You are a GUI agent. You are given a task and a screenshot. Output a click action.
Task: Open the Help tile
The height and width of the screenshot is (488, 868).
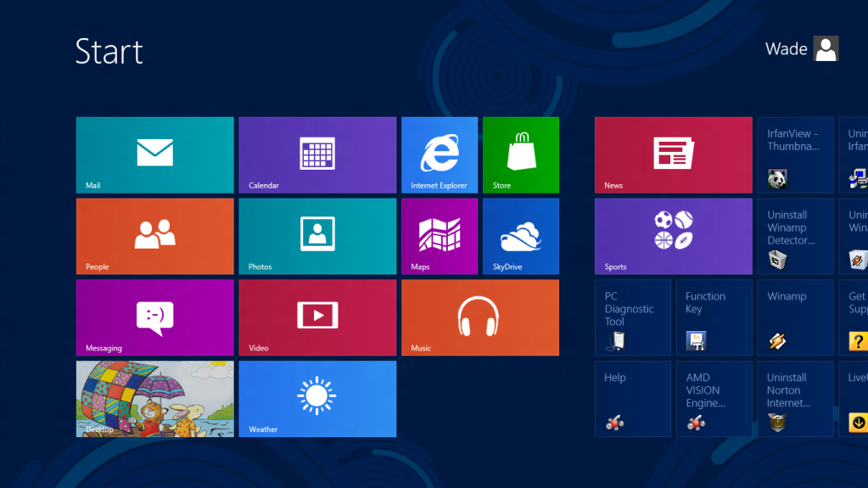pos(633,399)
